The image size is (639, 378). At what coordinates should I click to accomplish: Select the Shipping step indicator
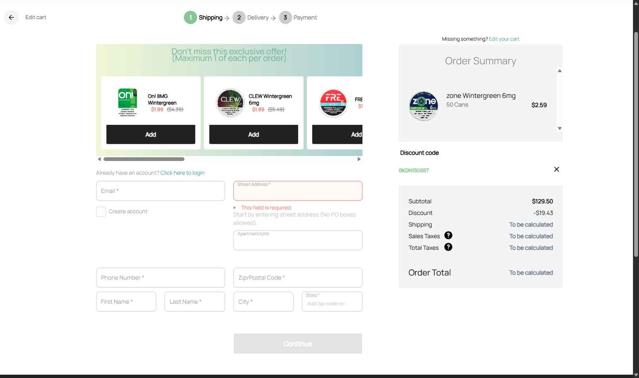click(203, 18)
